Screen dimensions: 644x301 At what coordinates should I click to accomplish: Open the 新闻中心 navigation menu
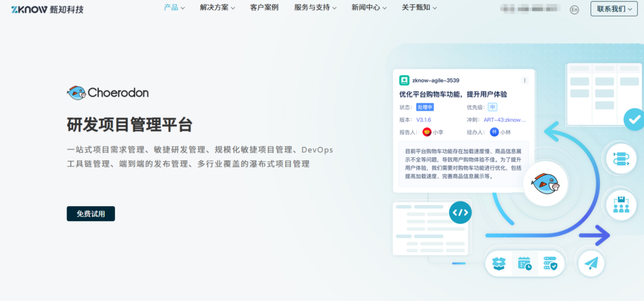pyautogui.click(x=369, y=8)
